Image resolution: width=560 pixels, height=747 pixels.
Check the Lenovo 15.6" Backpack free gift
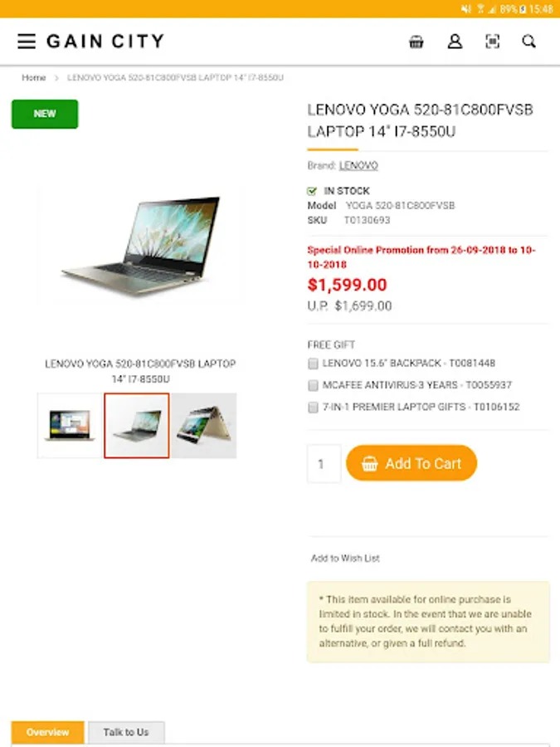pos(313,364)
